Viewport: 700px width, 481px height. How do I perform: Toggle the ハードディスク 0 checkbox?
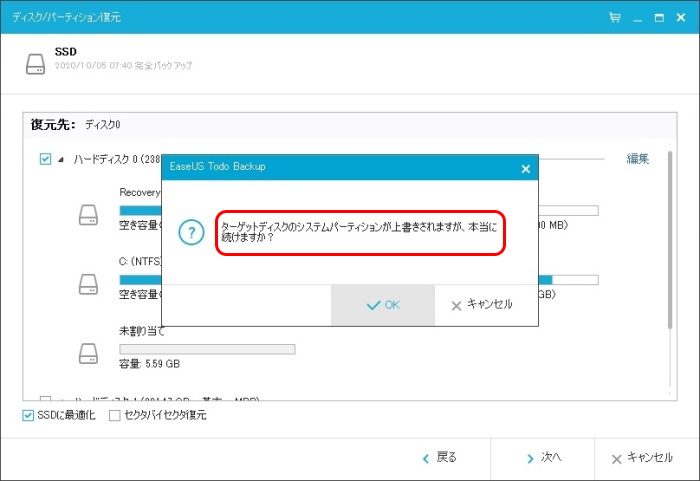tap(45, 159)
